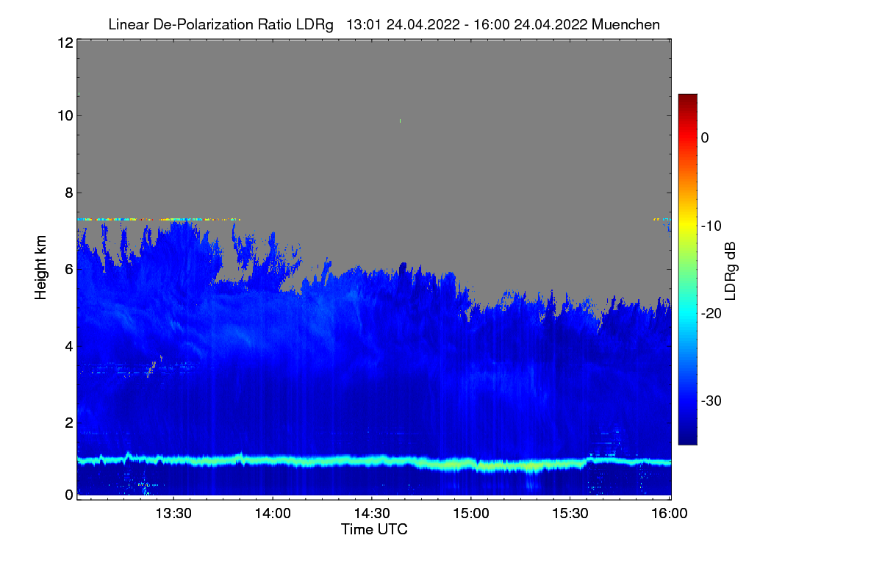Click the 'Time UTC' axis label
882x588 pixels.
pyautogui.click(x=374, y=529)
